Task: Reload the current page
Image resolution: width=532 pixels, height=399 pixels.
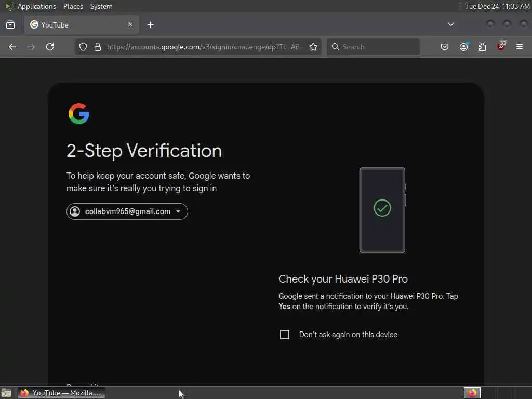Action: point(50,47)
